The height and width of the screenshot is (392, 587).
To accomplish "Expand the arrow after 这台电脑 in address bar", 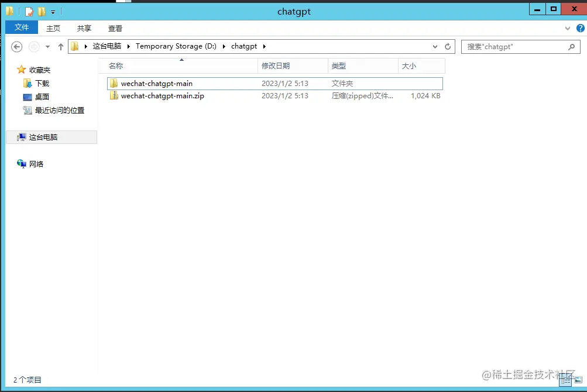I will [128, 46].
